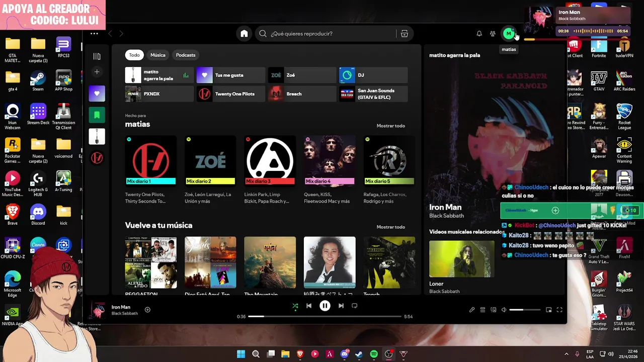The height and width of the screenshot is (362, 644).
Task: Click Mostrar todo next to Vuelve a tu música
Action: pyautogui.click(x=390, y=227)
